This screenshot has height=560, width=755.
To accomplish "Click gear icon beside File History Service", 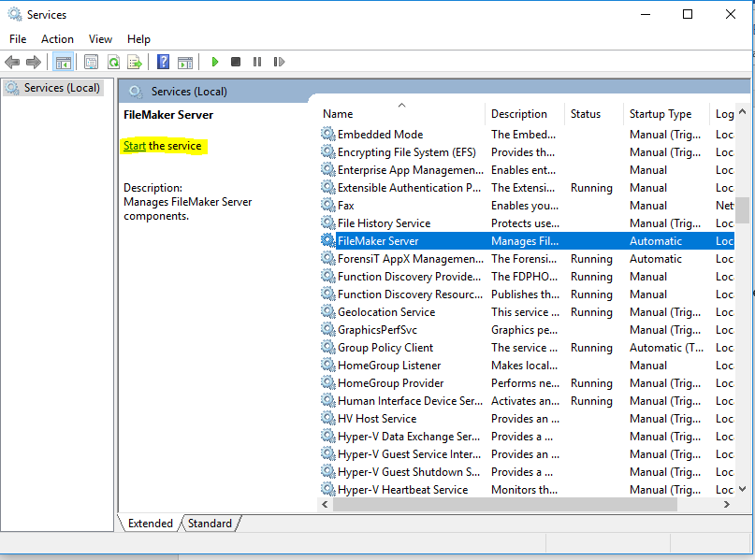I will tap(327, 223).
